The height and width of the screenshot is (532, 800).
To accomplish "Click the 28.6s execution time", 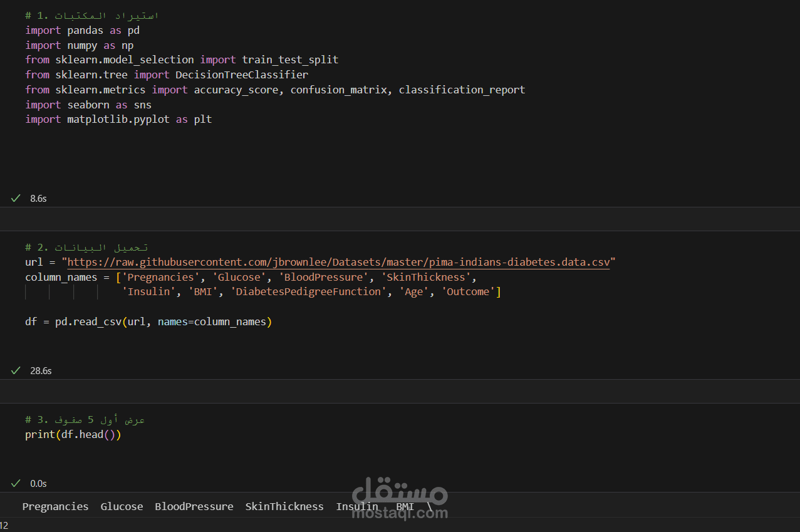I will tap(41, 371).
